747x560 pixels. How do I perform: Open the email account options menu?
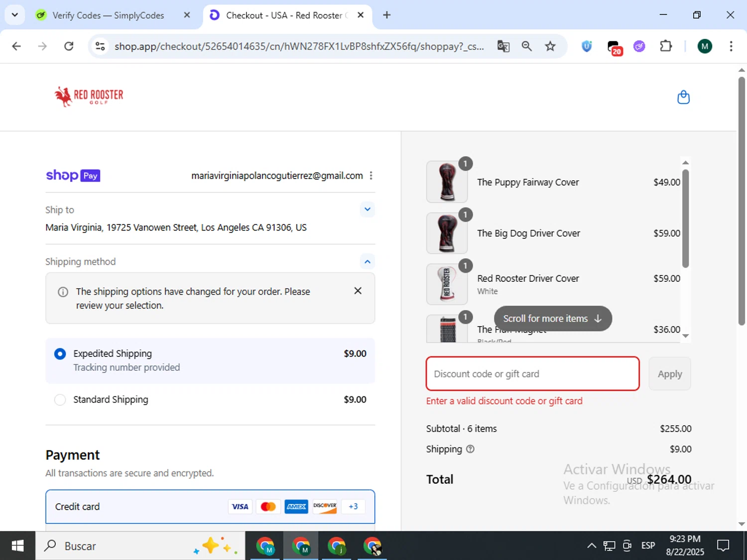371,176
